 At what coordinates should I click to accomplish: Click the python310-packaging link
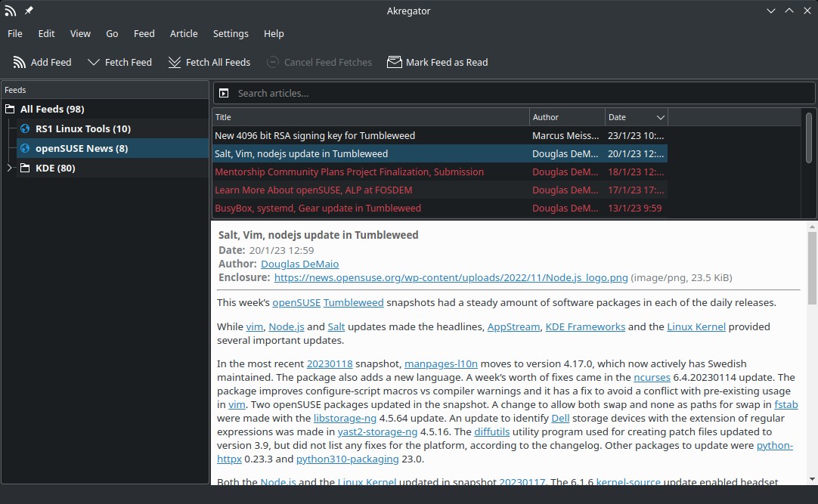coord(348,459)
